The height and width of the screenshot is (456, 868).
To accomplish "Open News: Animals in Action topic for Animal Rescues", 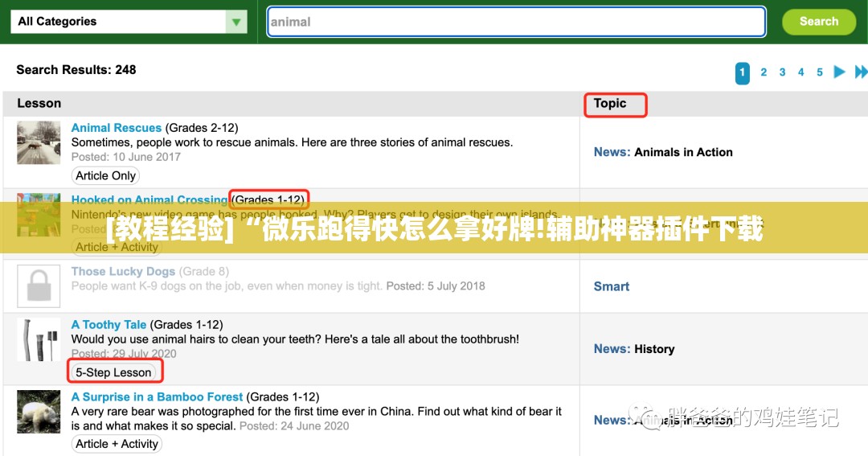I will tap(663, 152).
